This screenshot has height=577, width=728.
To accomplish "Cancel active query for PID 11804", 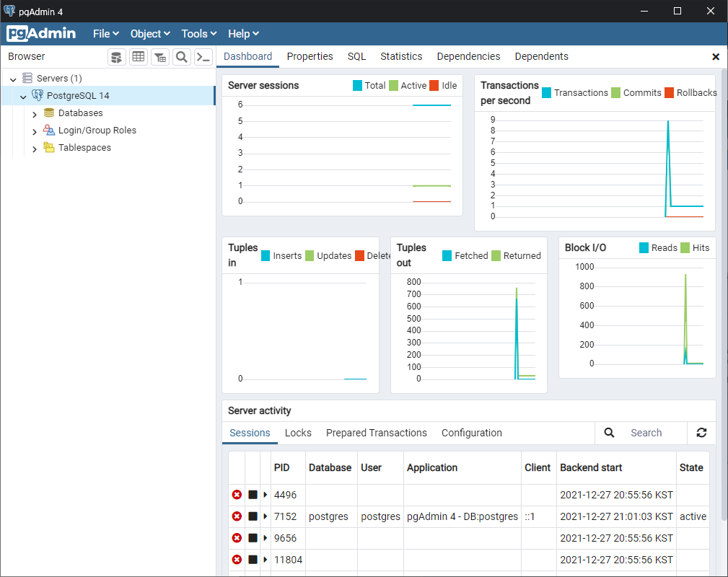I will [x=253, y=560].
